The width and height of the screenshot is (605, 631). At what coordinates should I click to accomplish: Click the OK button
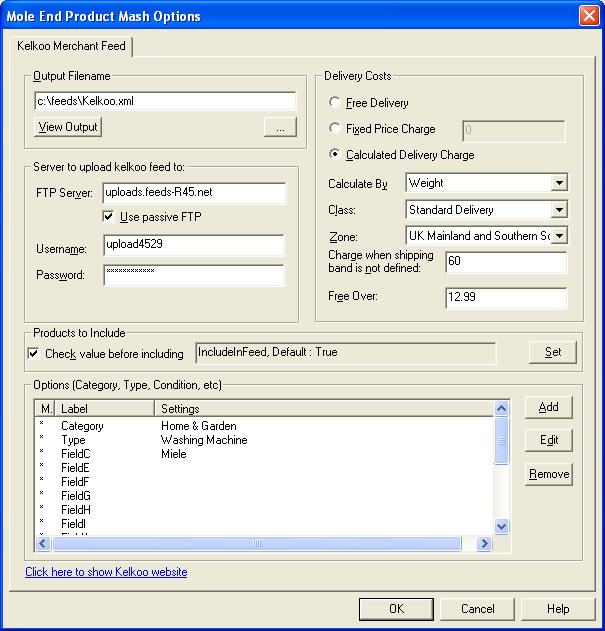(x=396, y=609)
